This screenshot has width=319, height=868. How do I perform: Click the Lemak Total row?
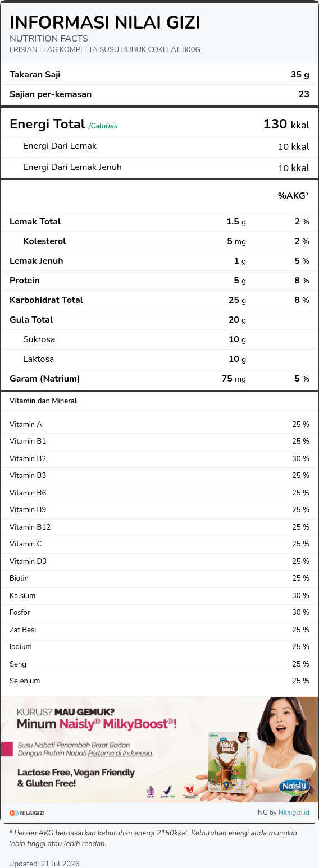tap(159, 222)
